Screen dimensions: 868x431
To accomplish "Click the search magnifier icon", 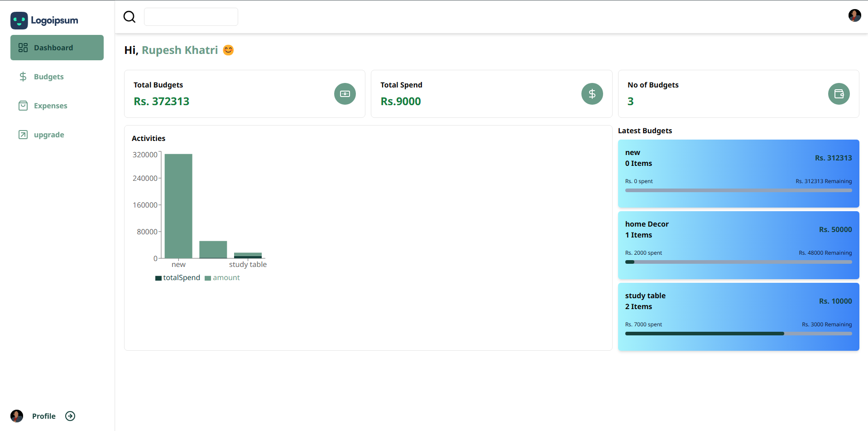I will coord(129,17).
